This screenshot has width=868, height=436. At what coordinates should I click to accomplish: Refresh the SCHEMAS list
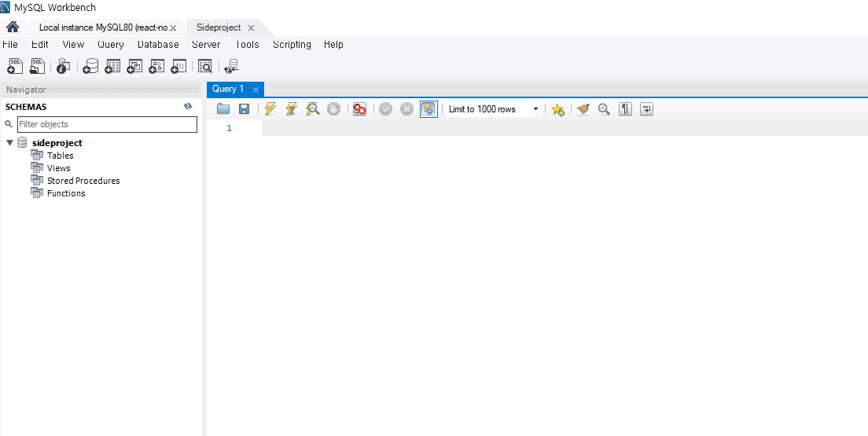click(188, 106)
